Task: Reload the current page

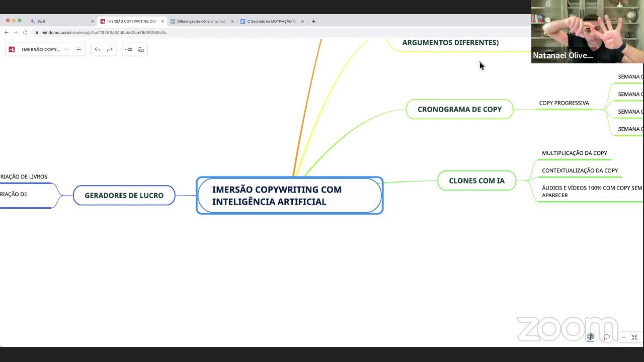Action: tap(25, 32)
